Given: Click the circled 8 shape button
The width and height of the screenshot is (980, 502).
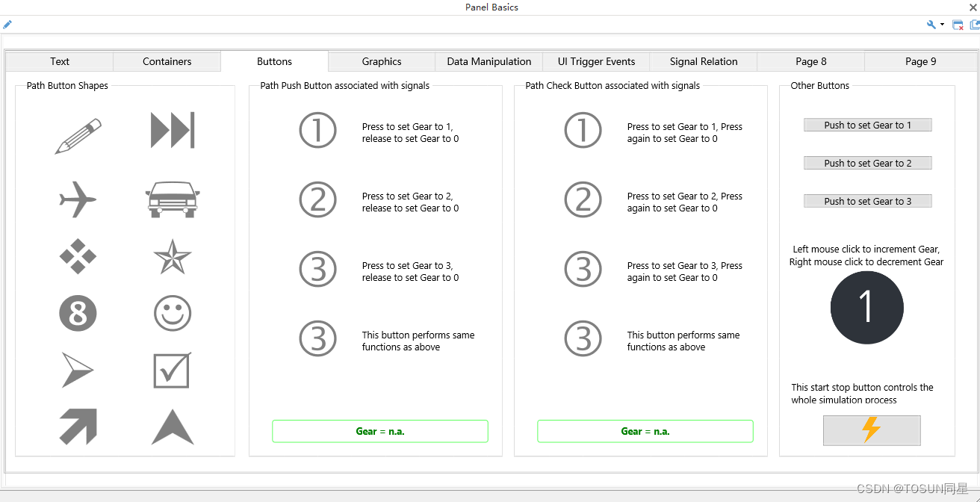Looking at the screenshot, I should 78,313.
